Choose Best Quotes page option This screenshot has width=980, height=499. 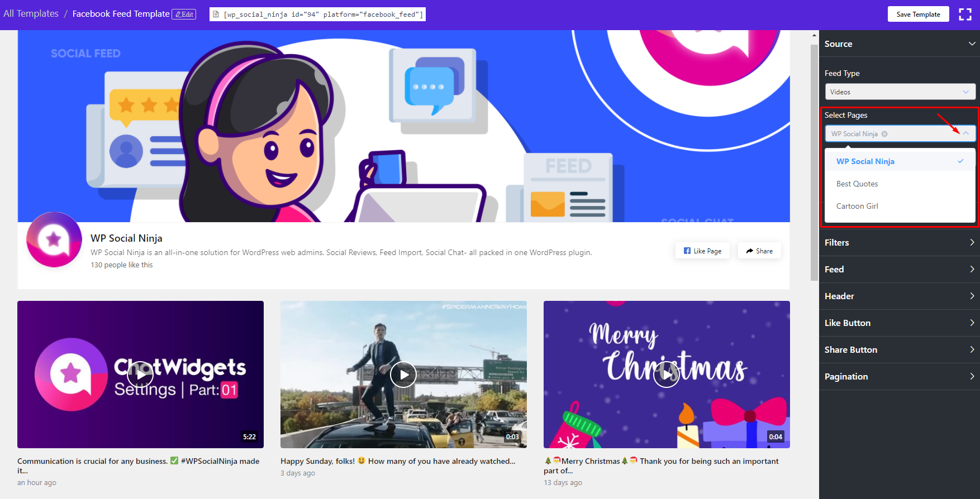click(x=900, y=184)
